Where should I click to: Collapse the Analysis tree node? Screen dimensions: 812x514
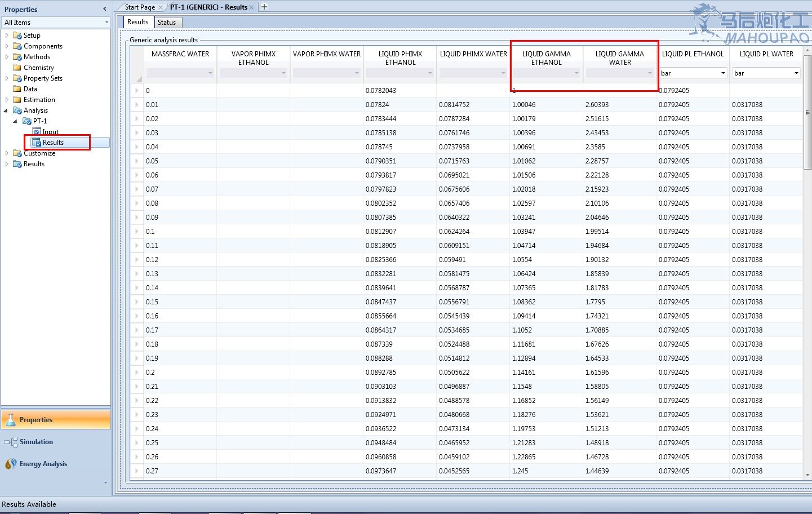pos(6,110)
